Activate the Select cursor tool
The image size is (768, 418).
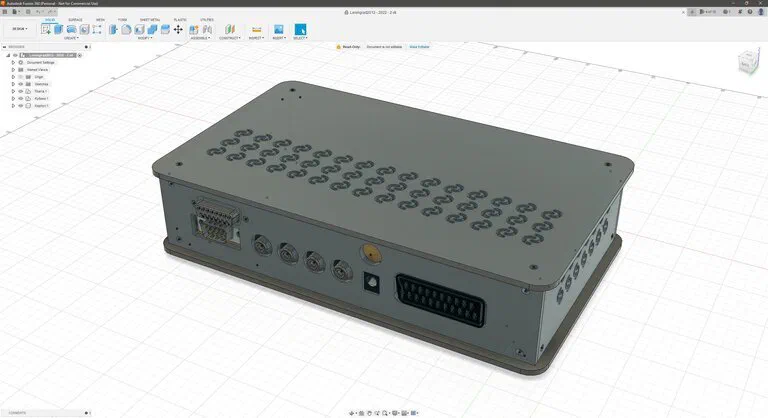tap(300, 29)
